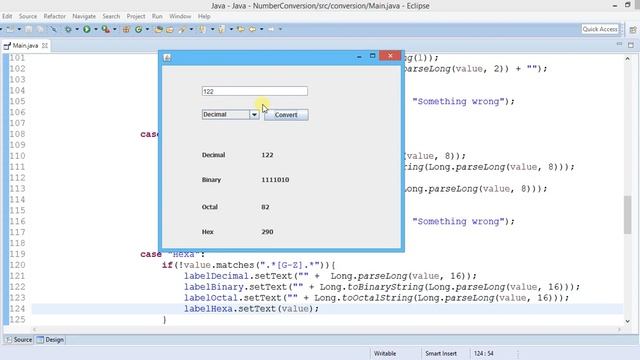Click the Convert button

click(x=286, y=115)
